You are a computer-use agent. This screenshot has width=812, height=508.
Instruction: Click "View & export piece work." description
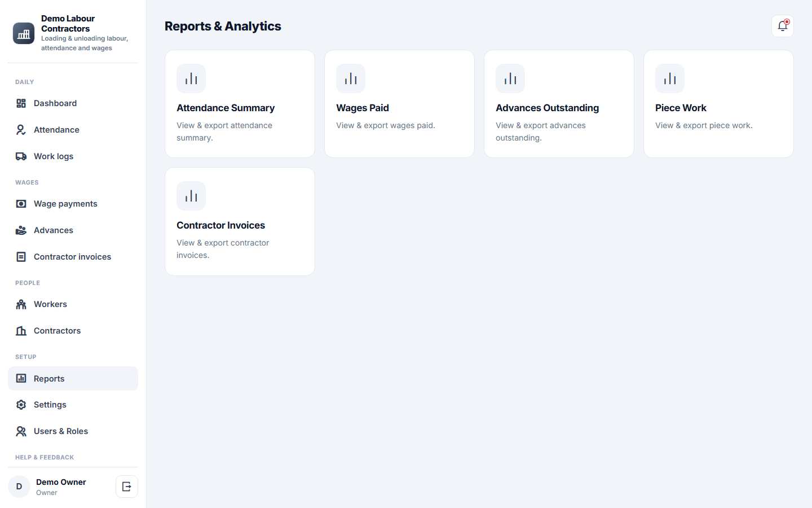click(x=704, y=125)
